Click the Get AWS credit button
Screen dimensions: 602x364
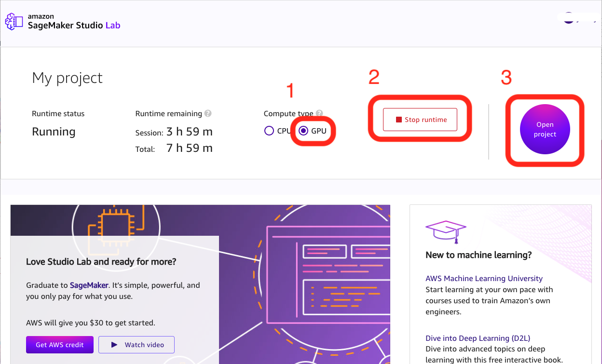(x=60, y=345)
